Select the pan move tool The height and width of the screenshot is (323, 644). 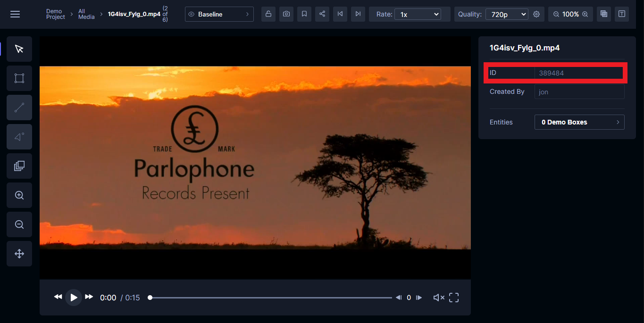click(x=19, y=254)
